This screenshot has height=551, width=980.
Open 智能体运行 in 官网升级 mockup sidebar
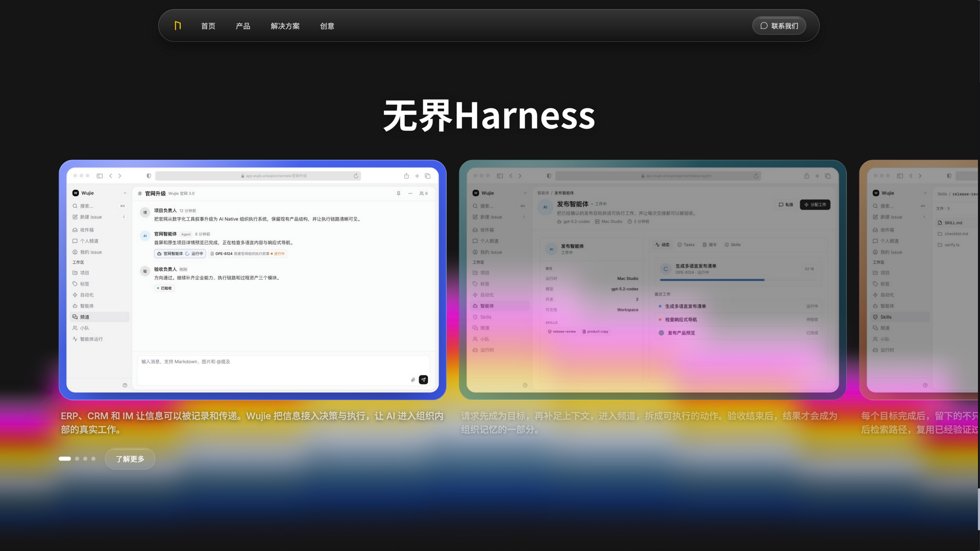click(99, 339)
